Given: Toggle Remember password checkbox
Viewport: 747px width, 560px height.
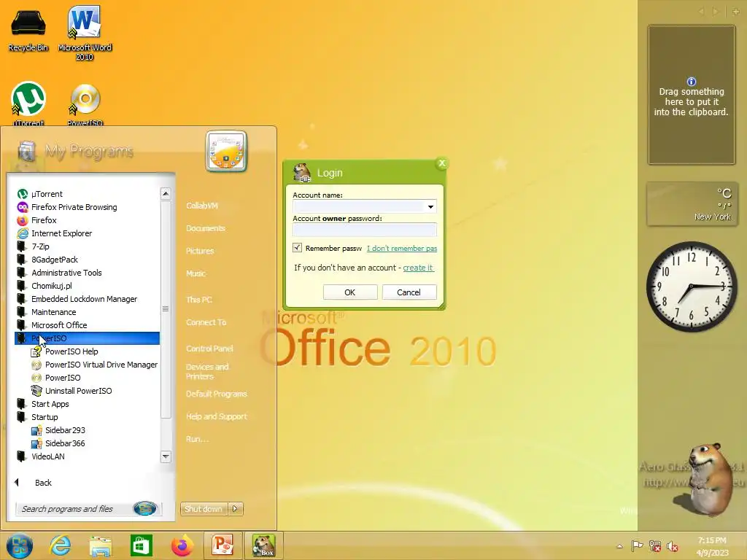Looking at the screenshot, I should click(x=298, y=248).
